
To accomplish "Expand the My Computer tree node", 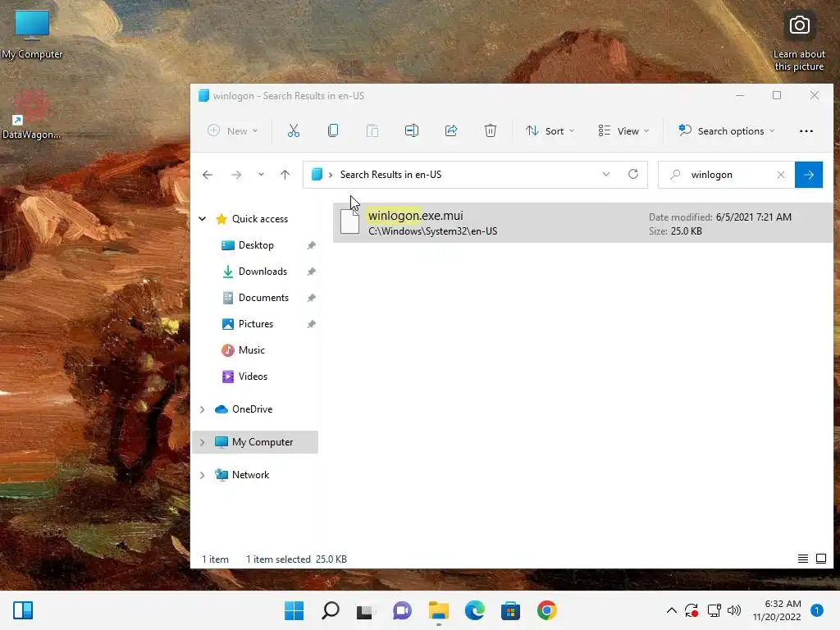I will 203,442.
